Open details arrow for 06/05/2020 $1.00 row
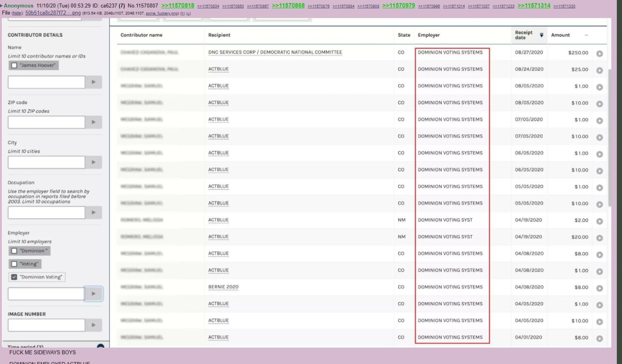Image resolution: width=622 pixels, height=364 pixels. click(599, 154)
